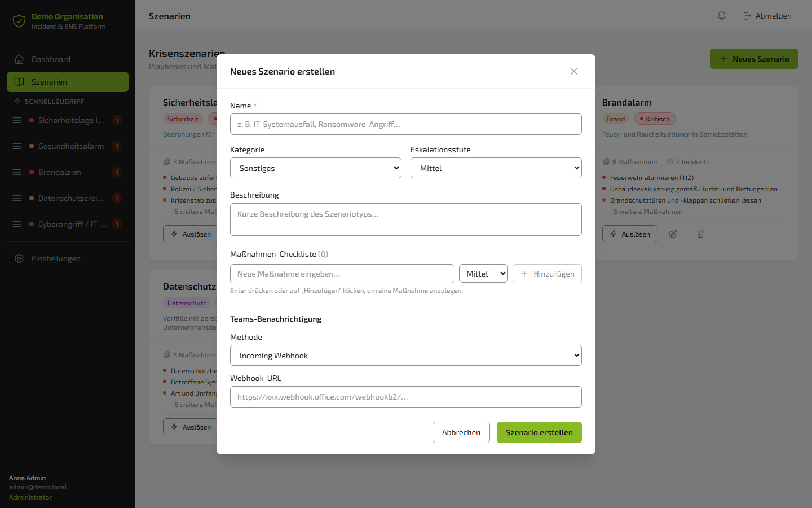Click the Brand category tag

tap(616, 119)
